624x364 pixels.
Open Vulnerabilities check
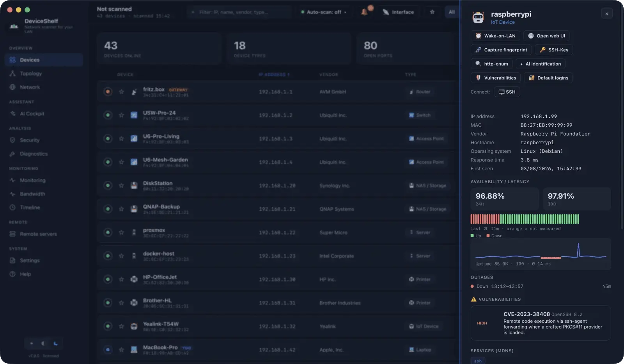point(496,78)
